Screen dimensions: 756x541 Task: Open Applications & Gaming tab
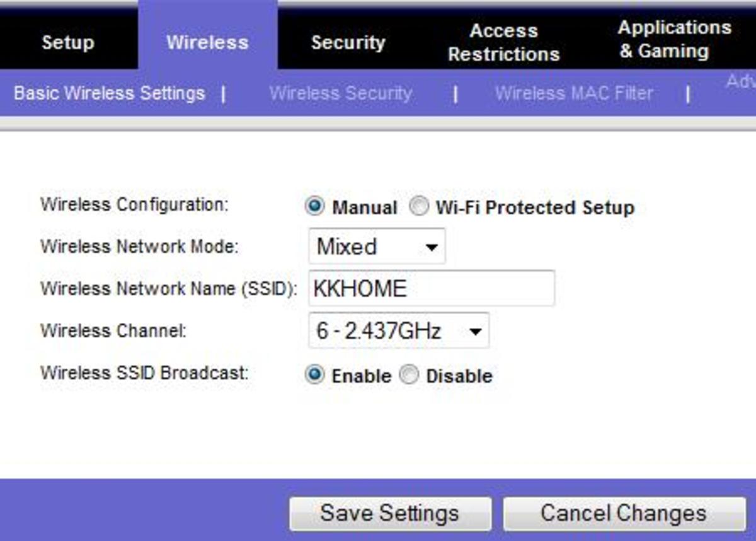tap(674, 39)
